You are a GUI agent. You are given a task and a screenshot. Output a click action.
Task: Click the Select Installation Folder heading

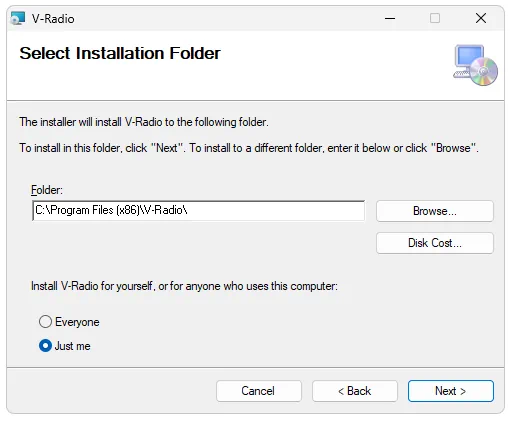pos(120,53)
